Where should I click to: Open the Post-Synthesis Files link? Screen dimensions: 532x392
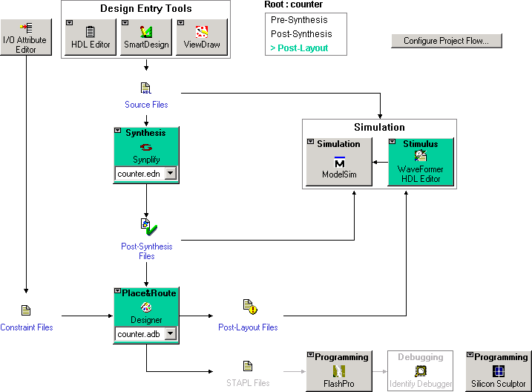[147, 251]
